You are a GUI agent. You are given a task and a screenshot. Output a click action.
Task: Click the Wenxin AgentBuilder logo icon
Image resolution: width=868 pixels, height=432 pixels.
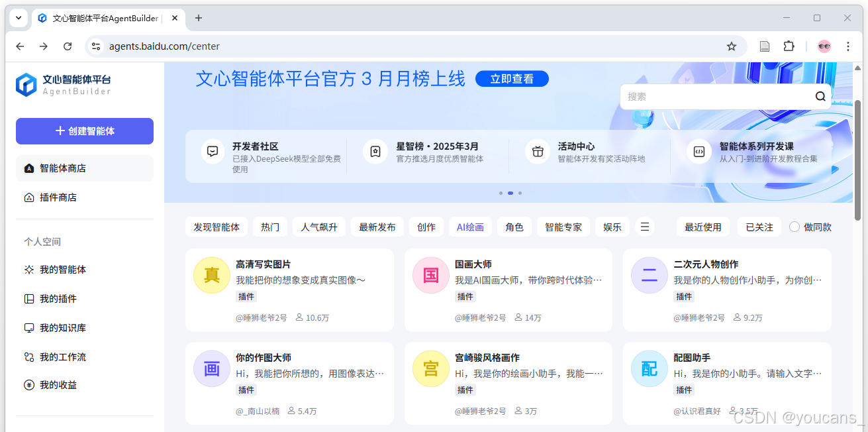(x=26, y=85)
